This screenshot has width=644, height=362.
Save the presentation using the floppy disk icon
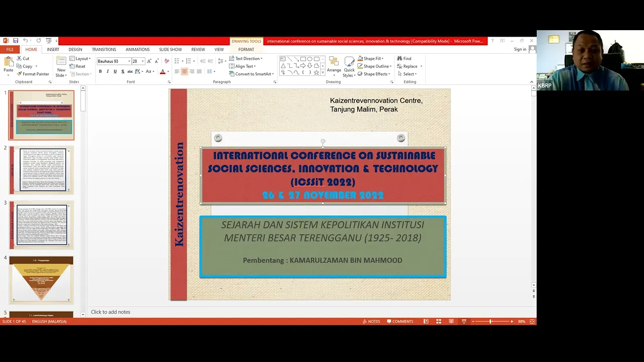click(x=16, y=41)
